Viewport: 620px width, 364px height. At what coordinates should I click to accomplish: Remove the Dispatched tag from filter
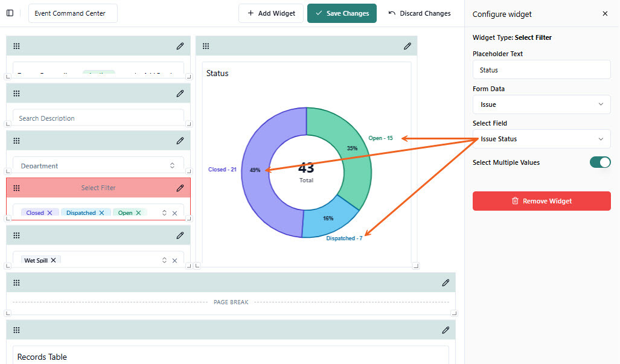point(101,212)
